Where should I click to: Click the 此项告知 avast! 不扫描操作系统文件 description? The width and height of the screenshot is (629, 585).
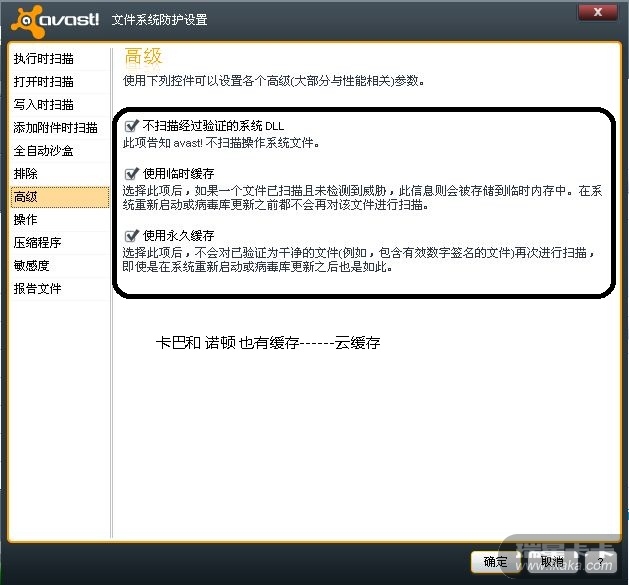tap(221, 143)
